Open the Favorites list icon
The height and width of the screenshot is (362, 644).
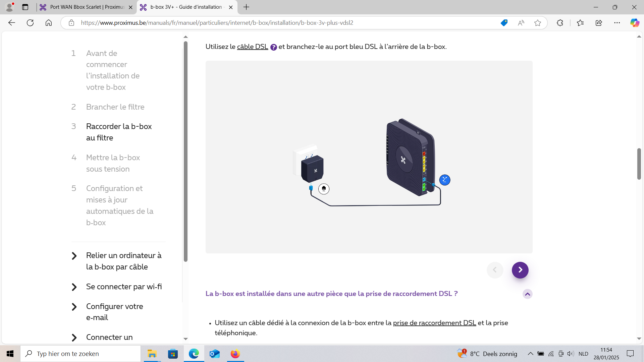tap(580, 23)
